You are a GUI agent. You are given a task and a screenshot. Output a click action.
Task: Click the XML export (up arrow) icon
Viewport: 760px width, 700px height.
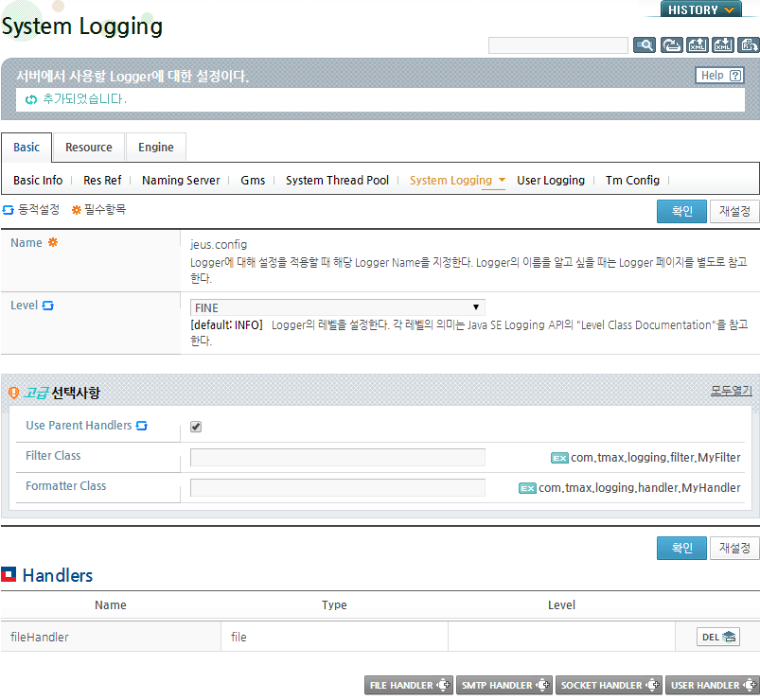698,45
